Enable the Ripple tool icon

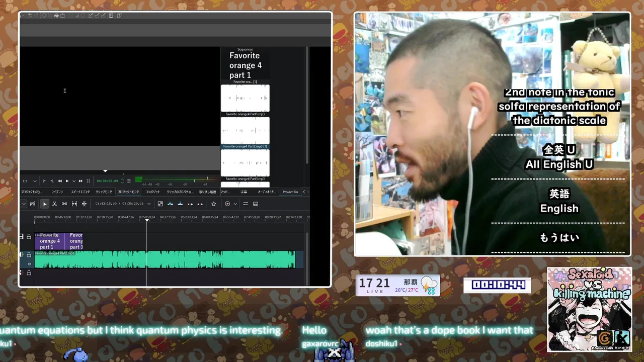(84, 204)
